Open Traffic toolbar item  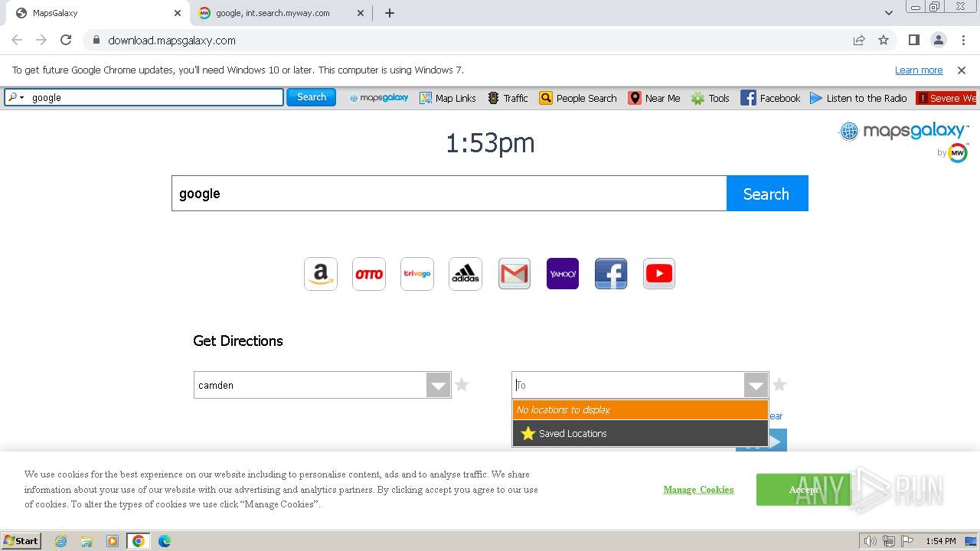click(x=508, y=98)
